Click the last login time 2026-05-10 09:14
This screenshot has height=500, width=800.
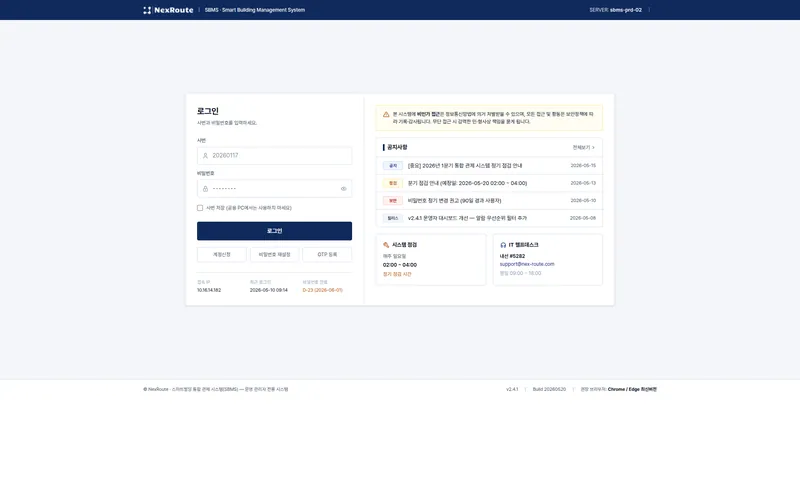pyautogui.click(x=269, y=290)
